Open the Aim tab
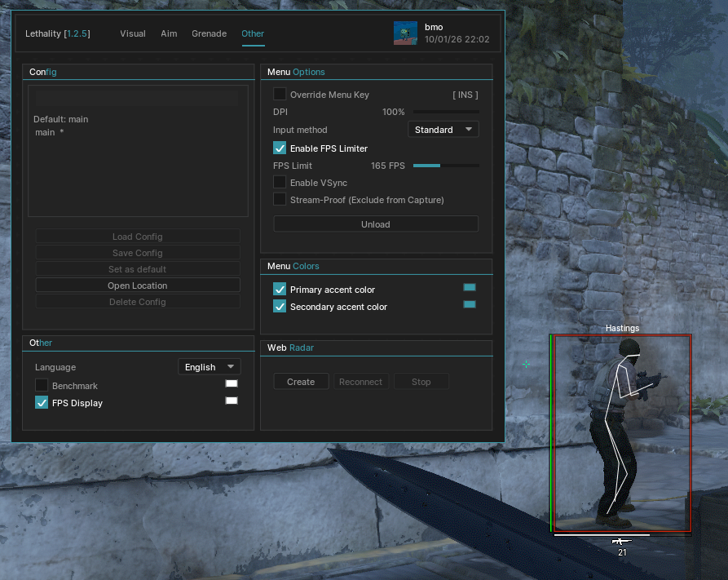 click(169, 33)
